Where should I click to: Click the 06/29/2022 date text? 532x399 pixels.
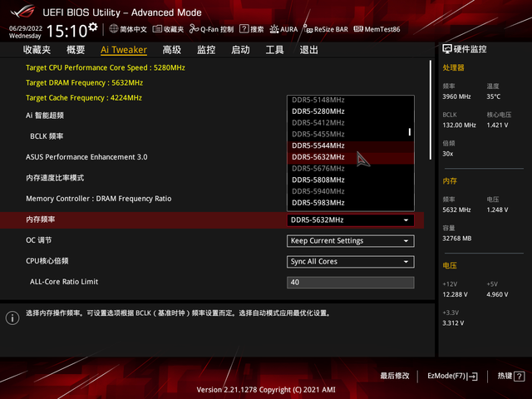click(26, 27)
